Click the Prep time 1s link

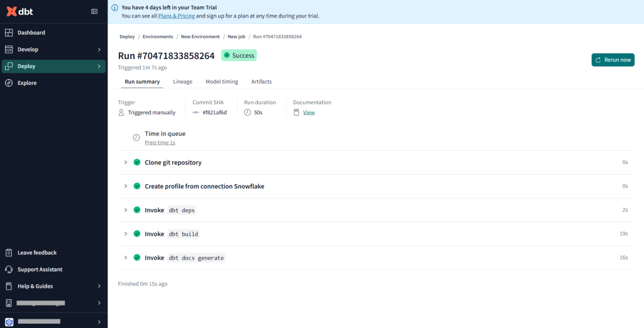click(160, 143)
